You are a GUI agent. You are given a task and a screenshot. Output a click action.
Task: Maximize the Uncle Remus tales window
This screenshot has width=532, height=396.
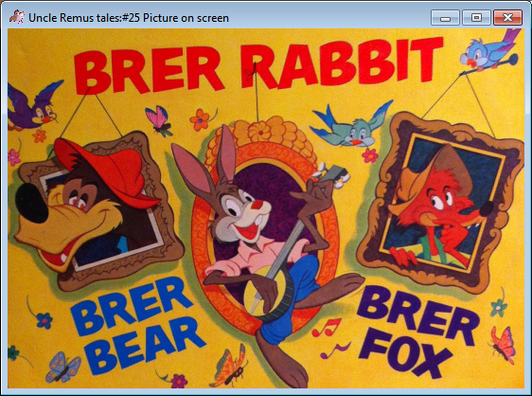pyautogui.click(x=476, y=18)
